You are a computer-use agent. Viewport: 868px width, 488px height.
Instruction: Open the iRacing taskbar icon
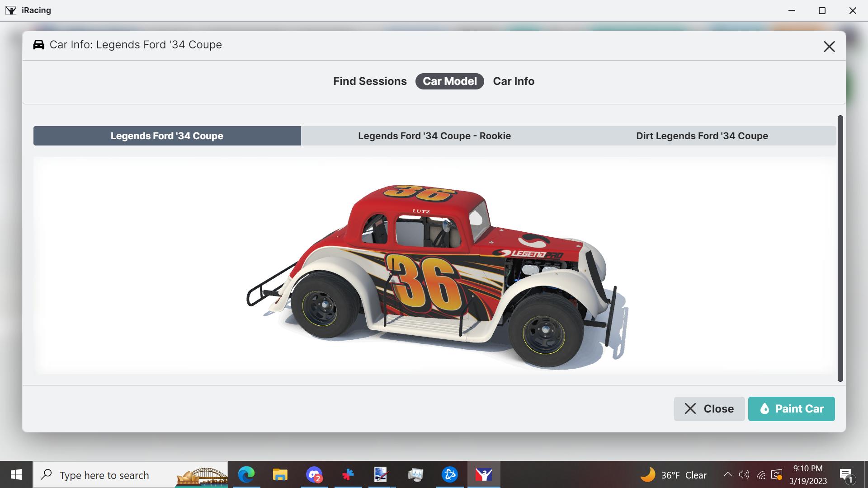click(484, 474)
